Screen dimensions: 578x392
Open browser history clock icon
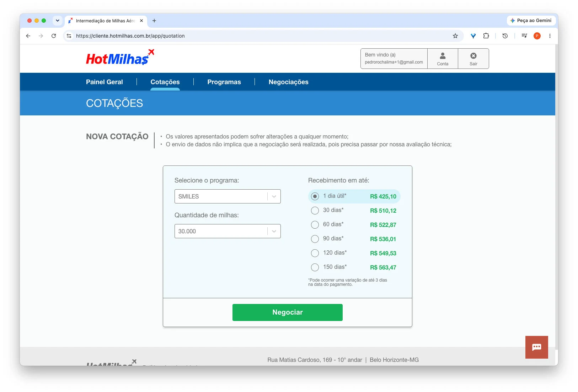click(x=505, y=36)
